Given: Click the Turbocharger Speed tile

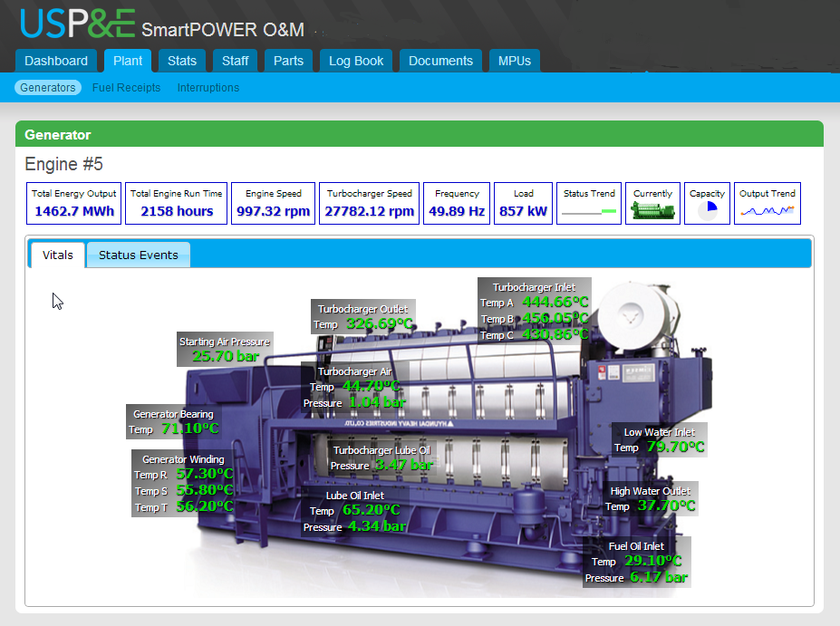Looking at the screenshot, I should (370, 203).
